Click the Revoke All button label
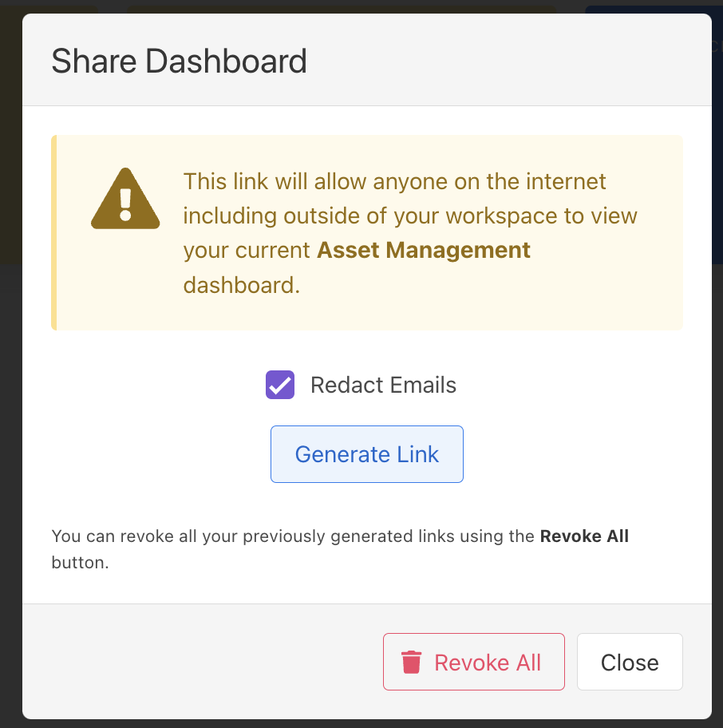 point(488,663)
